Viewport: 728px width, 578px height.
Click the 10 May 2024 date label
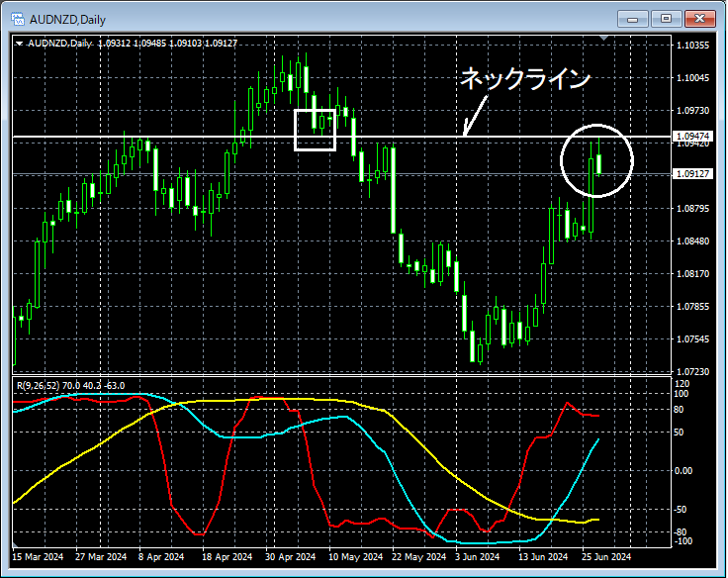point(356,556)
